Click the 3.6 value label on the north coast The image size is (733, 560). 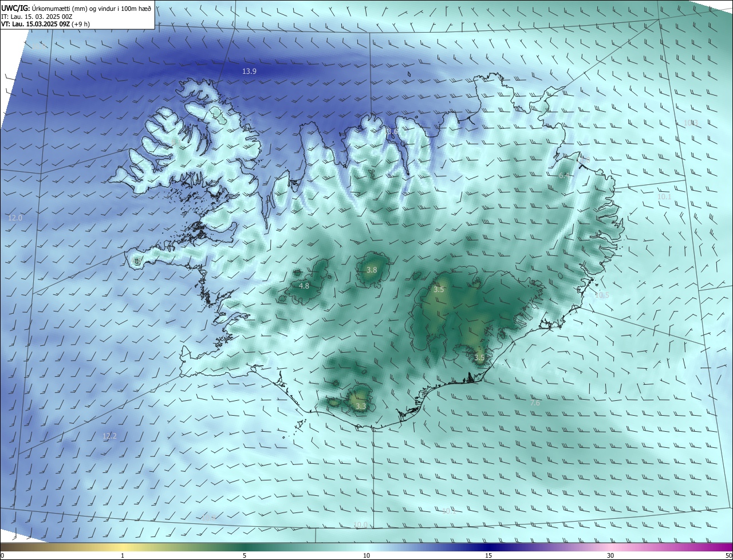[392, 132]
